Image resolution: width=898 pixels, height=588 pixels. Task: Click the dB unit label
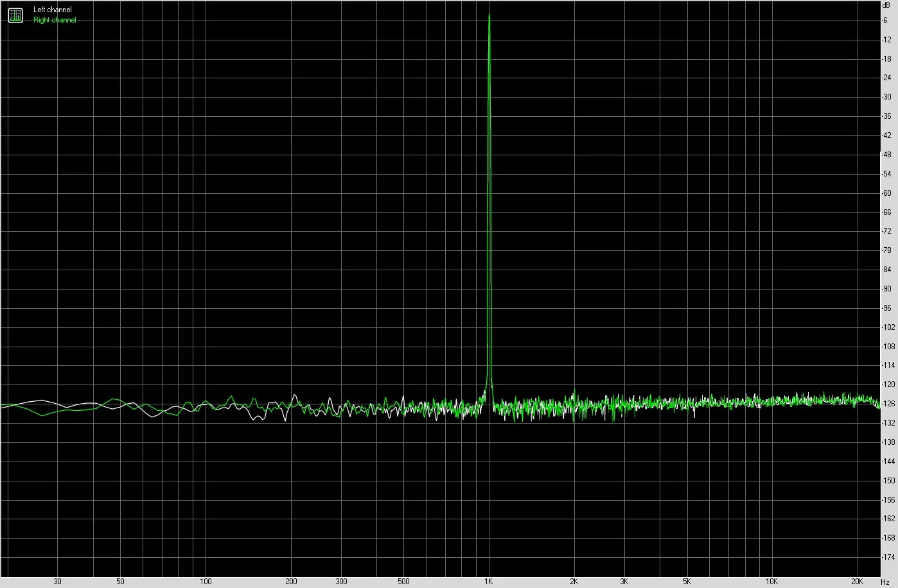click(x=886, y=4)
